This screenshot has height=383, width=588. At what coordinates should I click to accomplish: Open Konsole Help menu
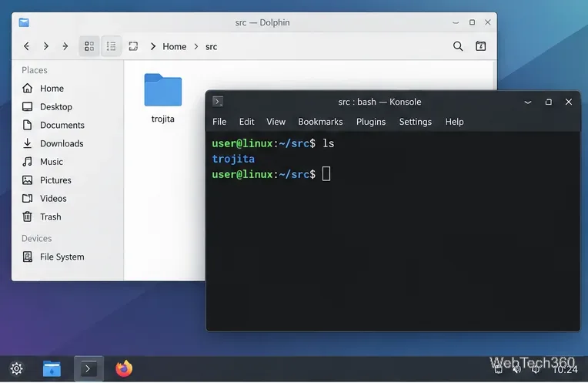[455, 122]
